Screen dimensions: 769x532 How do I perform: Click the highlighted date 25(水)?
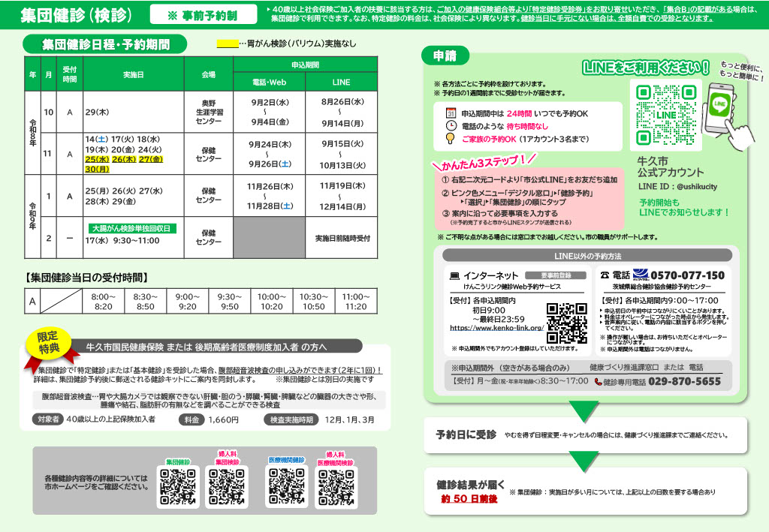coord(97,159)
